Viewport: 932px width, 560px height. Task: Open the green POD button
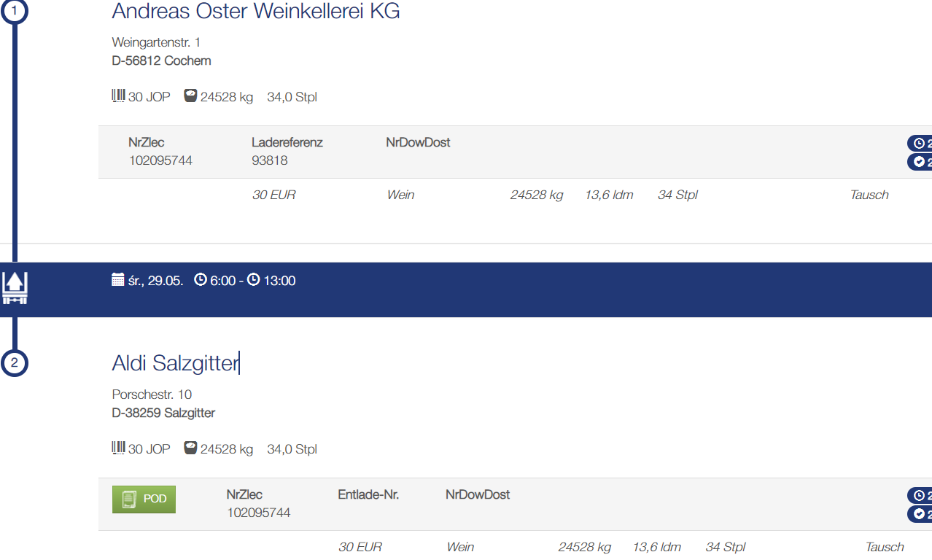coord(144,499)
